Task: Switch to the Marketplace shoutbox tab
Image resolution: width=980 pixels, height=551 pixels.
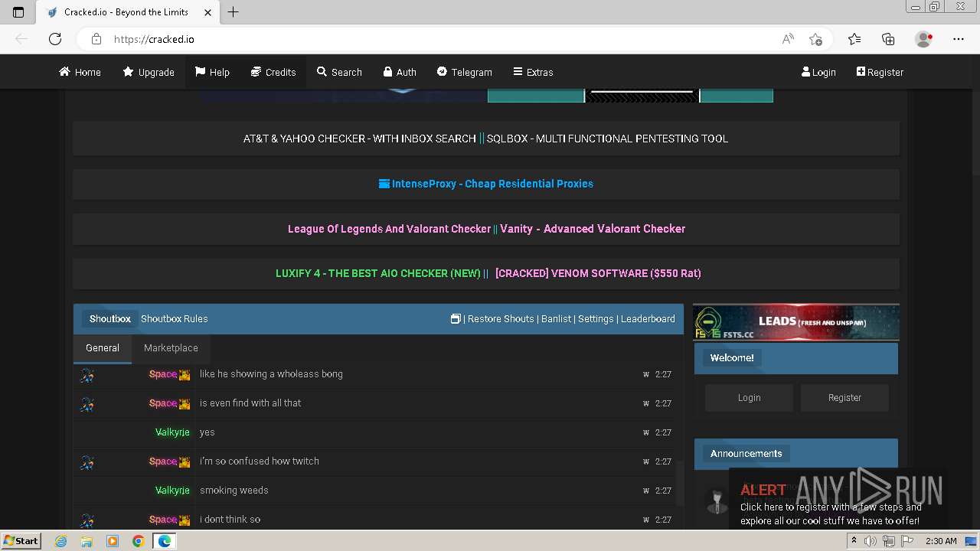Action: pos(171,348)
